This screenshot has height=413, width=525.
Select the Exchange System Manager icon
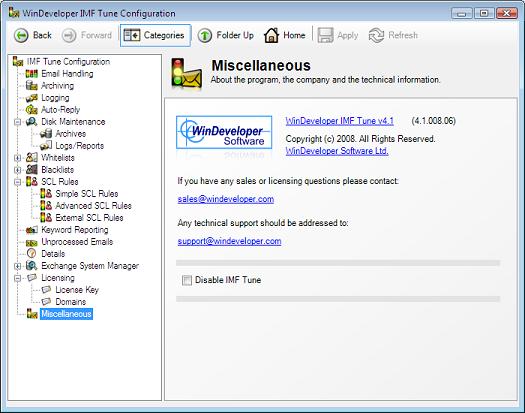pyautogui.click(x=32, y=266)
